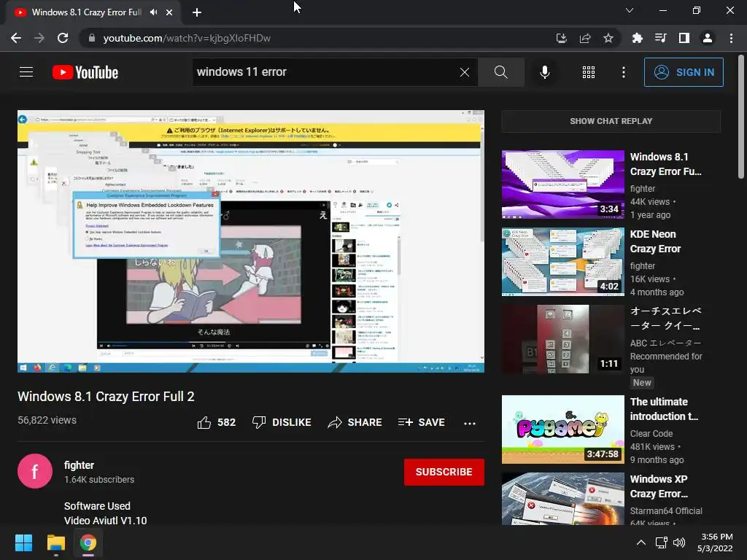Open tab search dropdown chevron
Image resolution: width=747 pixels, height=560 pixels.
click(x=630, y=10)
